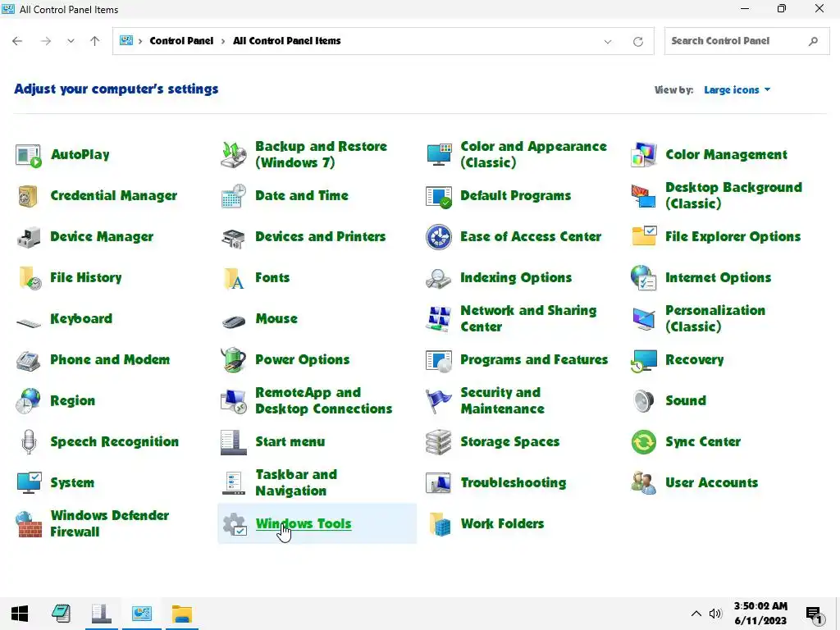The height and width of the screenshot is (630, 840).
Task: Open the notepad app in taskbar
Action: (x=61, y=614)
